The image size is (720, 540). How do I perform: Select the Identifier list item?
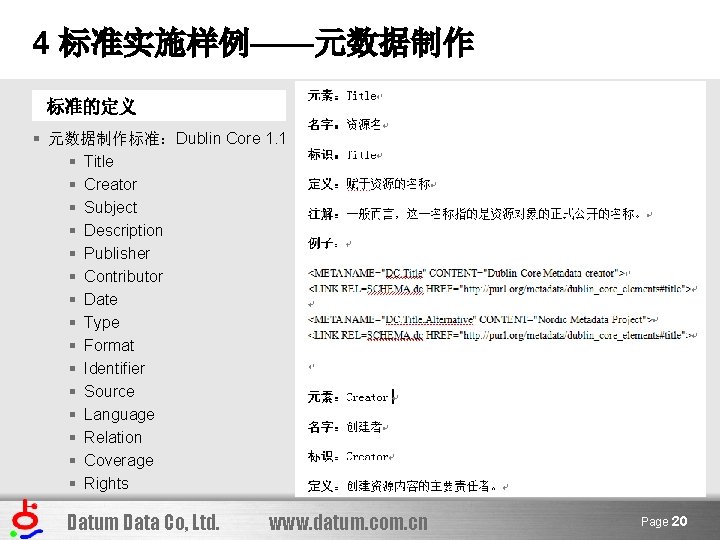pyautogui.click(x=114, y=368)
